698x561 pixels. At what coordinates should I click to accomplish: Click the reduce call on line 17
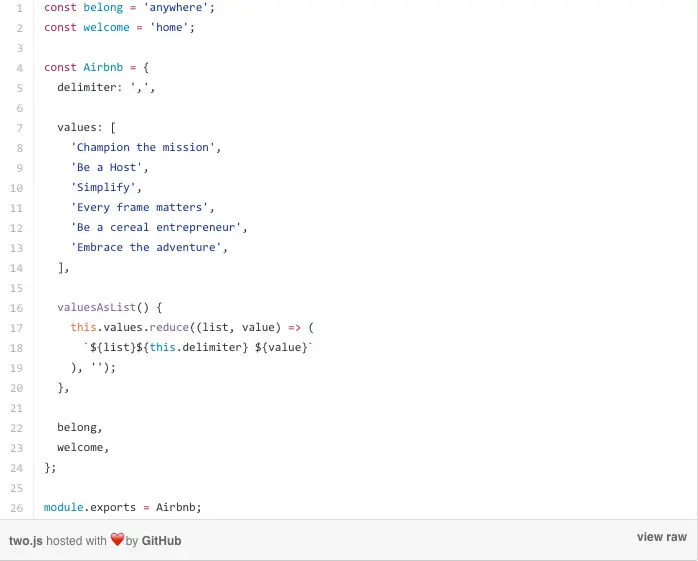(169, 327)
